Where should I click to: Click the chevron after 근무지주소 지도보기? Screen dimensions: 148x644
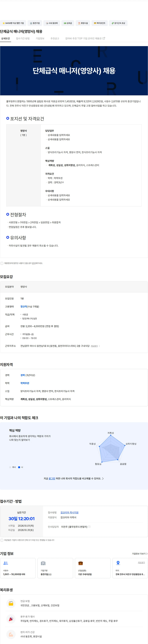pos(99,346)
